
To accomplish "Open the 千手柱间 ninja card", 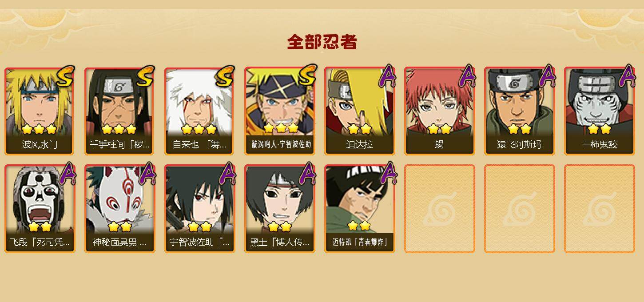I will coord(119,111).
